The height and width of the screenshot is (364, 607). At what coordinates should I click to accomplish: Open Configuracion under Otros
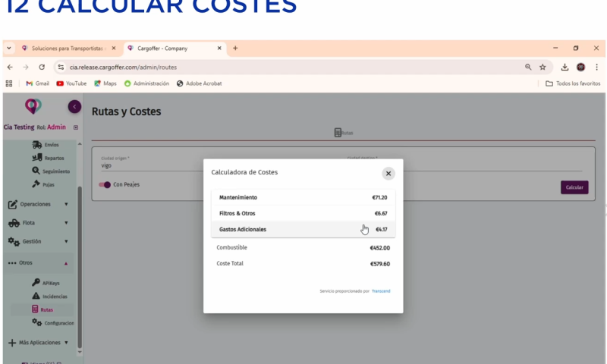53,323
